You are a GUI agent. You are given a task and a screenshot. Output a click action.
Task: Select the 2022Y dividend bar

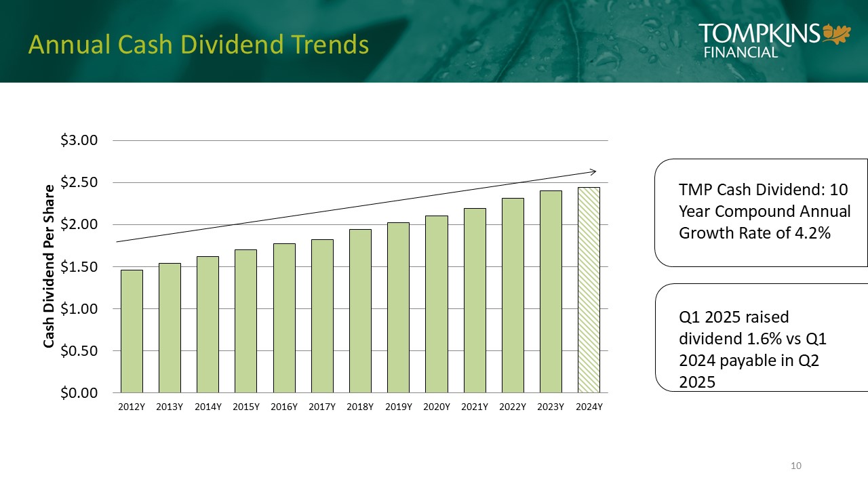tap(513, 296)
